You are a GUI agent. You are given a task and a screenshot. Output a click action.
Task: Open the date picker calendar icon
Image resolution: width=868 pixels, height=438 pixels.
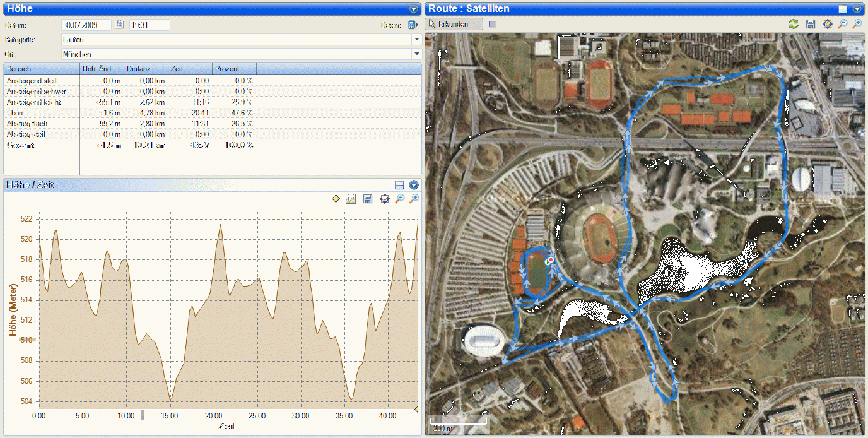click(x=119, y=25)
